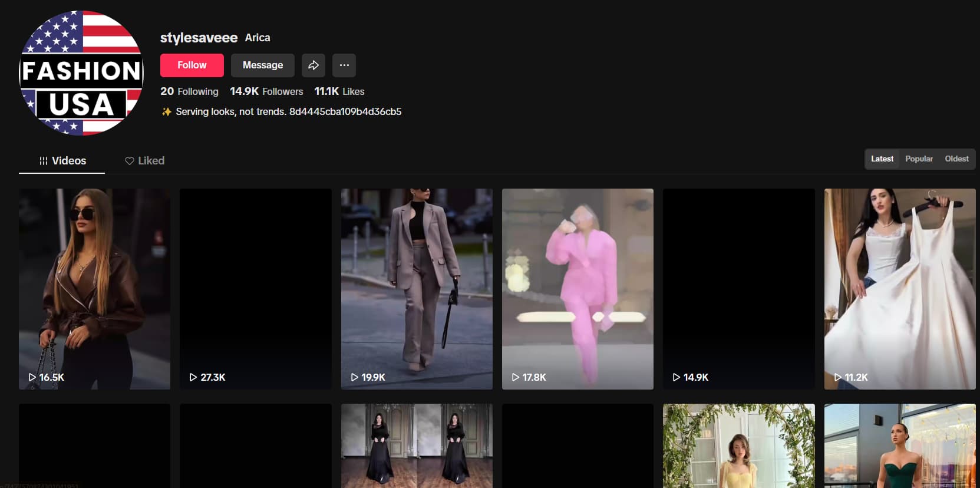View the 14.9K Followers list
This screenshot has width=980, height=488.
click(266, 91)
